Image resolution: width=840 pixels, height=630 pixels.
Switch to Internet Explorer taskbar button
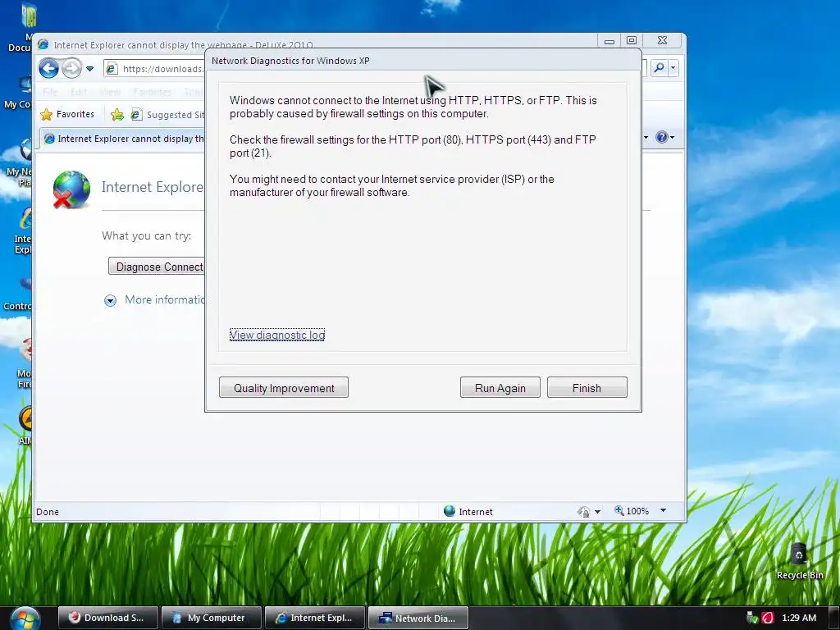tap(314, 618)
